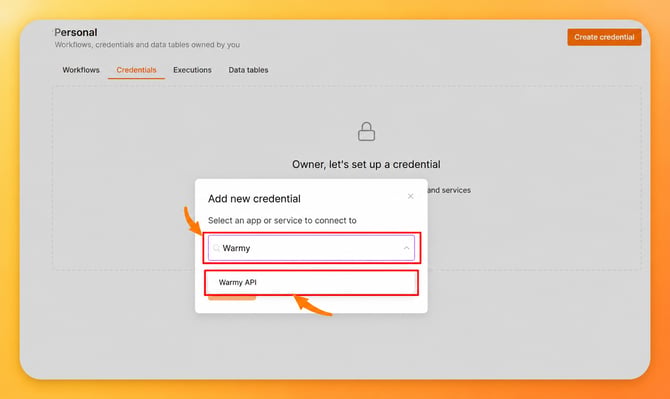Go to the Data tables tab
Image resolution: width=670 pixels, height=399 pixels.
[248, 70]
